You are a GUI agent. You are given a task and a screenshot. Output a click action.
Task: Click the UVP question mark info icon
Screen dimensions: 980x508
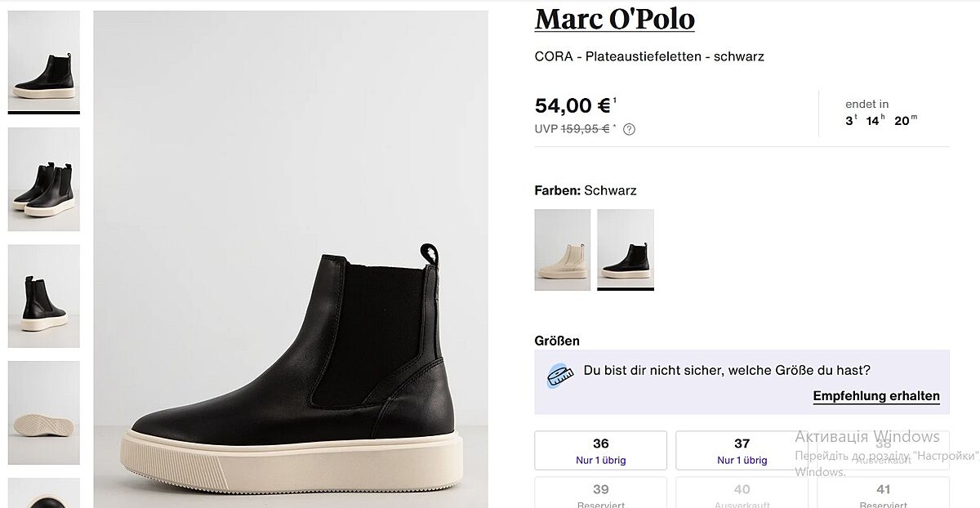(x=629, y=129)
